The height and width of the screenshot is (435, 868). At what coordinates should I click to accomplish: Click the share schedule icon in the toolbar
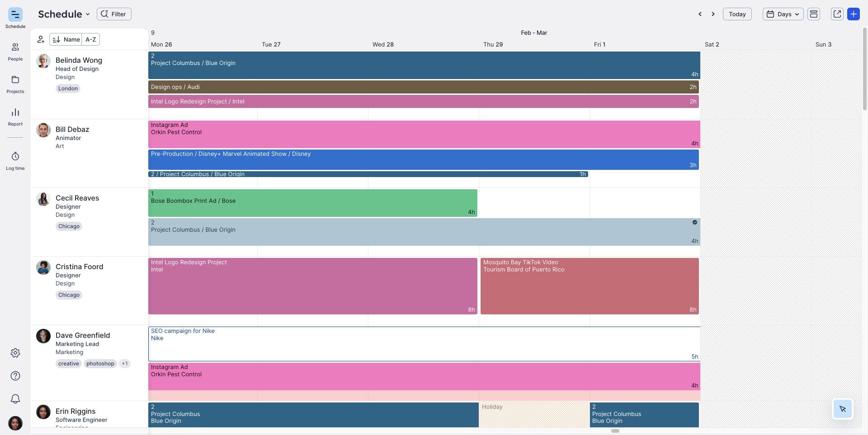837,14
